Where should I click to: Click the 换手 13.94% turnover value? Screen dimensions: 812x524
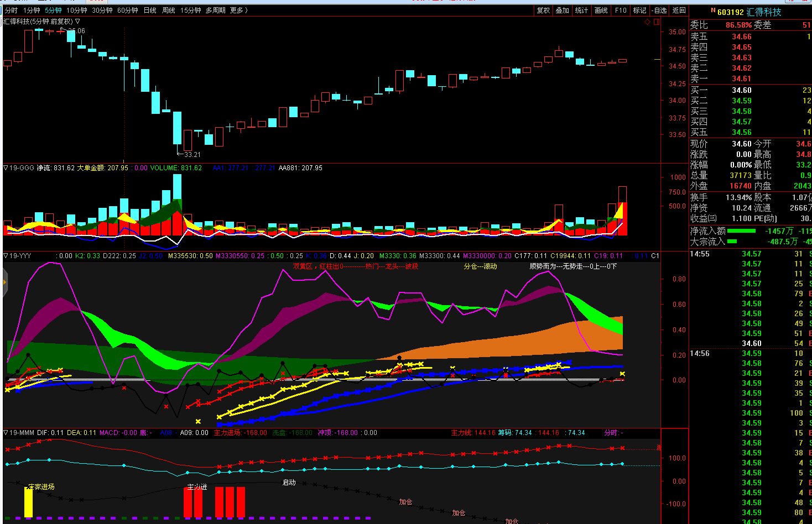739,198
